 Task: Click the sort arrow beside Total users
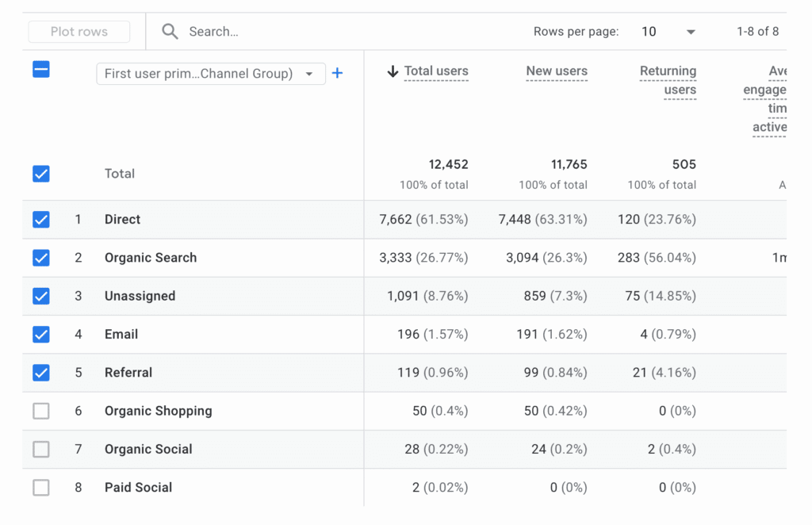click(392, 71)
